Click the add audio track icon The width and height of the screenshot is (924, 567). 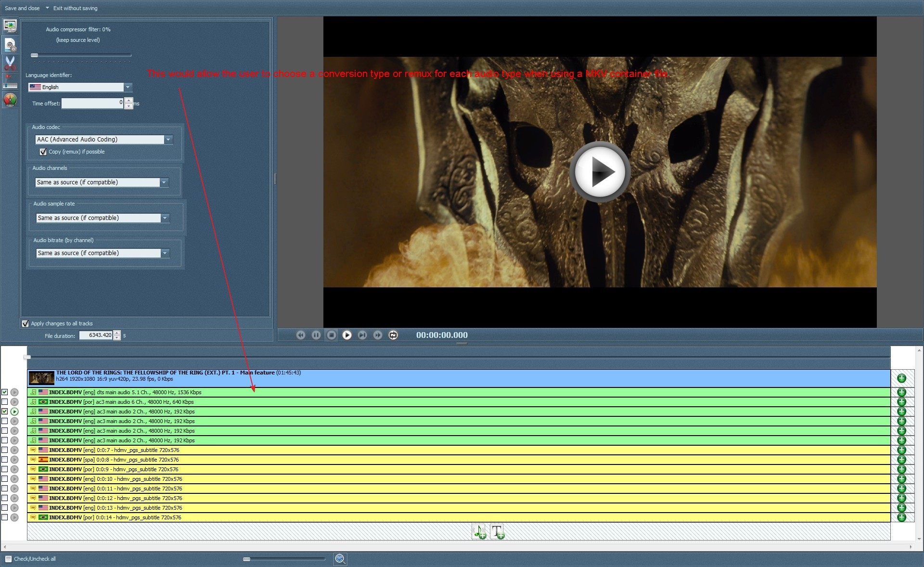(x=479, y=532)
